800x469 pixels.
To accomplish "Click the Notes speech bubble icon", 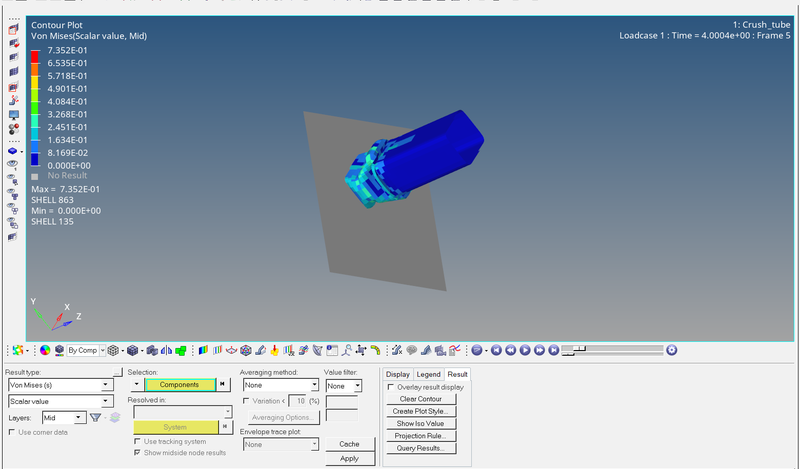I will click(411, 350).
